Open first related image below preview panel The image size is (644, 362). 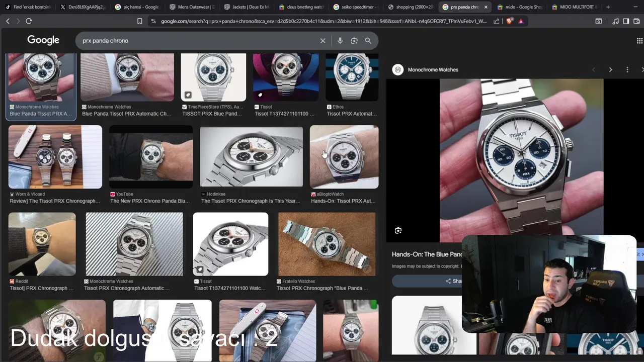(x=434, y=325)
